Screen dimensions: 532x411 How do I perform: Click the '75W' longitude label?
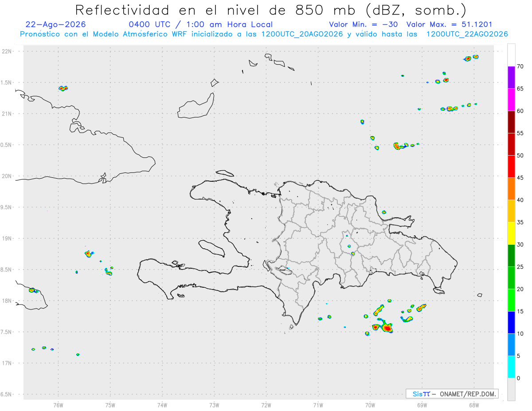(x=110, y=405)
